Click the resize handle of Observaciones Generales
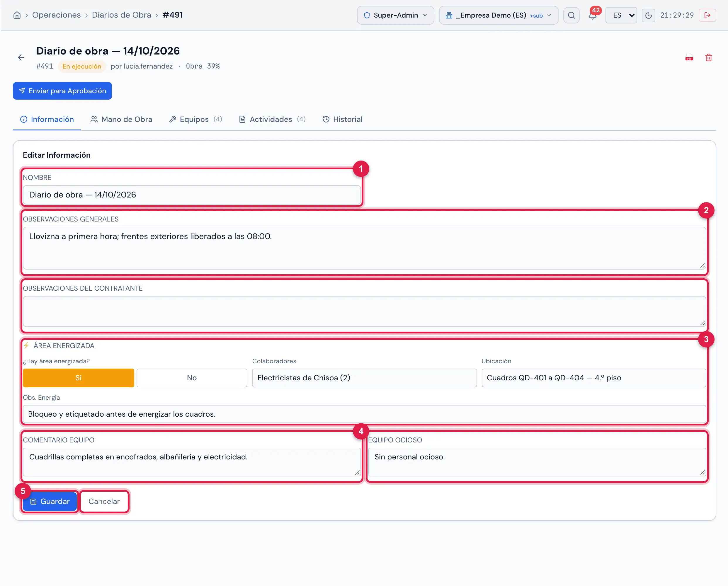This screenshot has height=586, width=728. pos(702,266)
